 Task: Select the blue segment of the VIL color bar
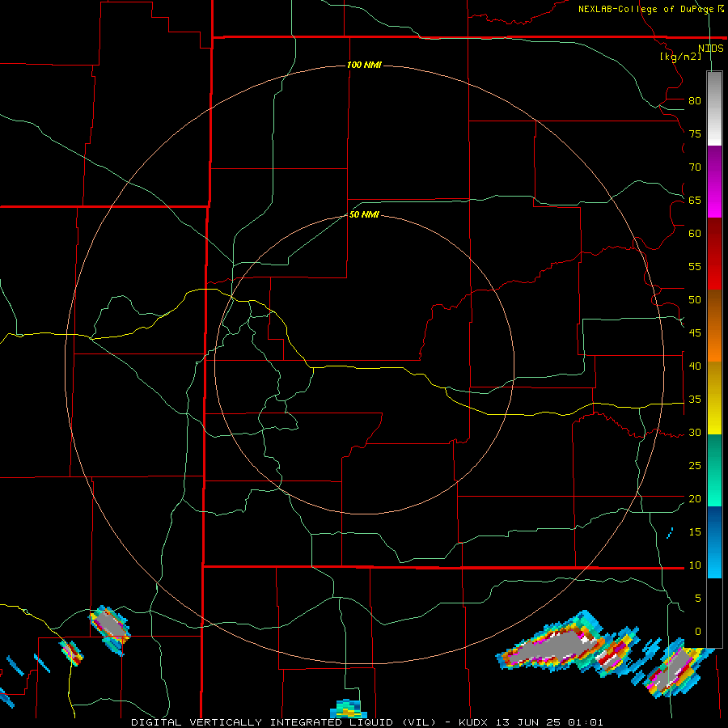click(714, 542)
